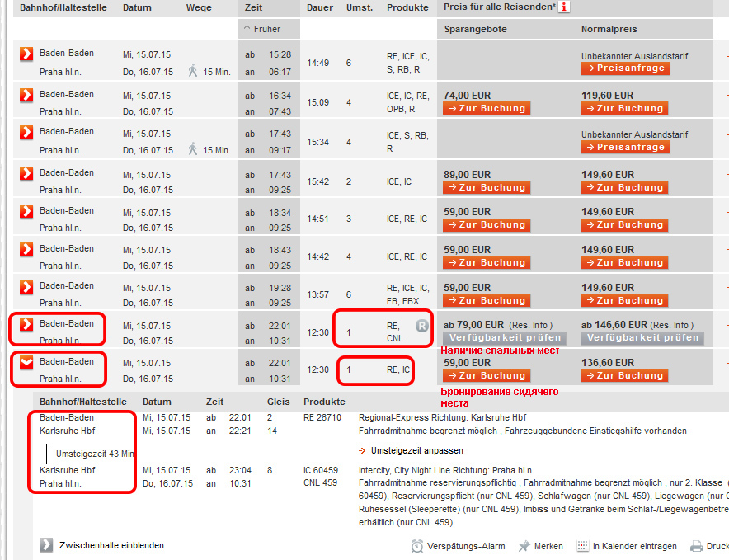Click the reservation R icon on the CNL row
Image resolution: width=729 pixels, height=560 pixels.
pos(421,326)
